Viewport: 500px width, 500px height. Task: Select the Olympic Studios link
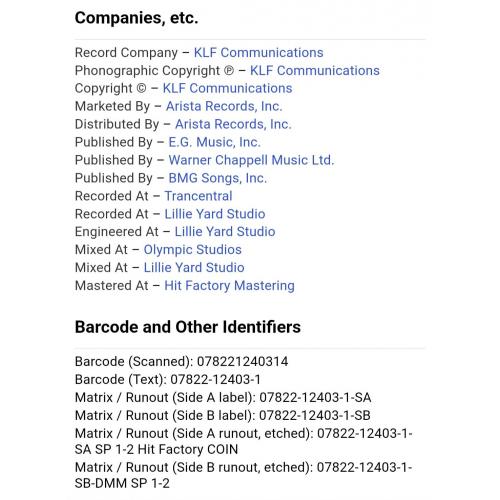[193, 250]
